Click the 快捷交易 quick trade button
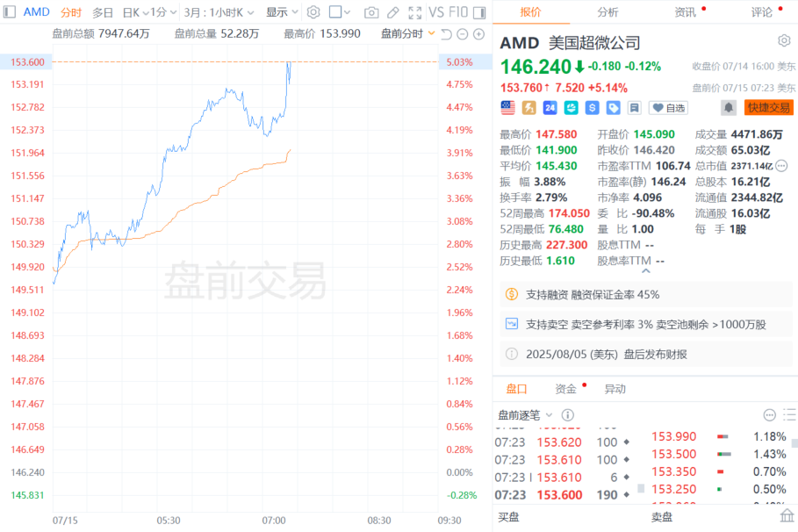The image size is (798, 532). 768,107
